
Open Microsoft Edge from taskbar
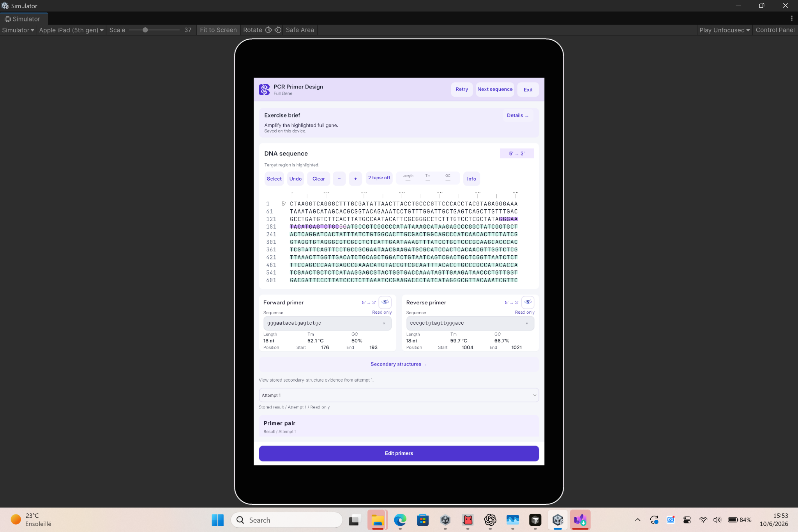[400, 520]
